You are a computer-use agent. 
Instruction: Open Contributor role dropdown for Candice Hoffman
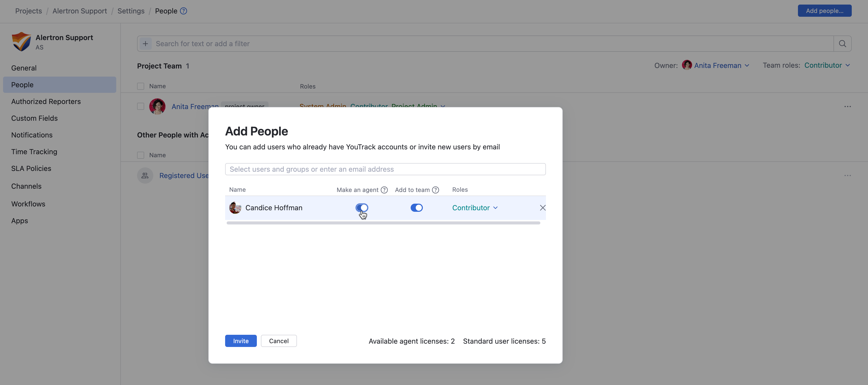[x=475, y=208]
